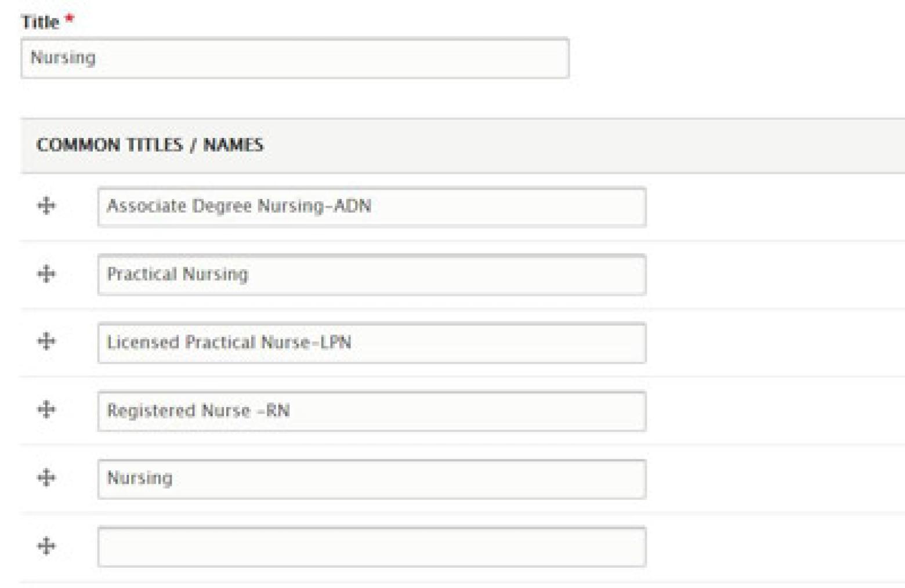905x588 pixels.
Task: Click the drag crosshair for Licensed Practical Nurse-LPN
Action: (46, 342)
